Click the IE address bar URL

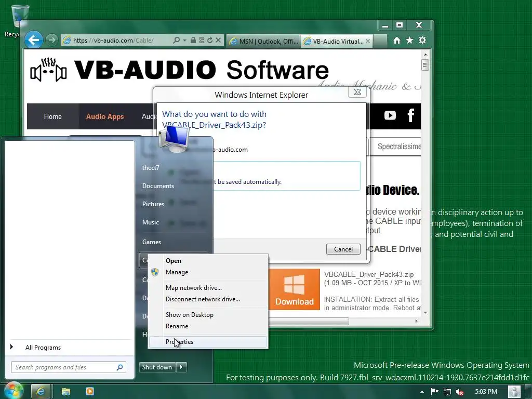113,41
